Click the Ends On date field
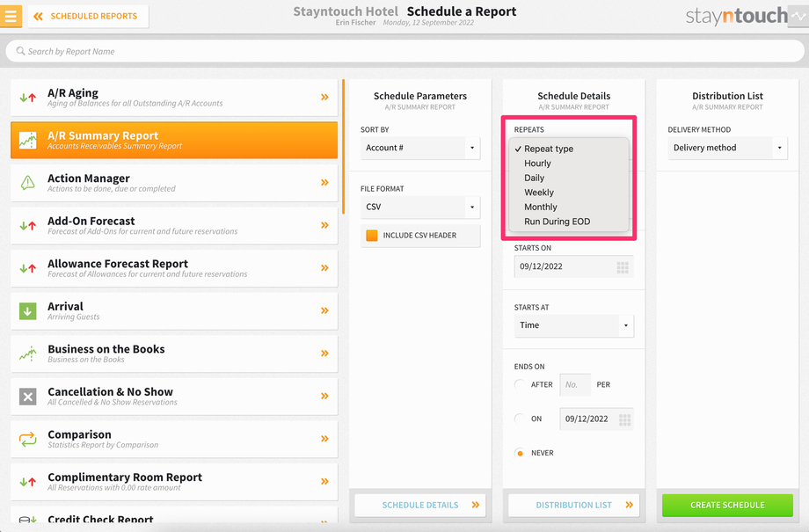Image resolution: width=809 pixels, height=532 pixels. [596, 419]
